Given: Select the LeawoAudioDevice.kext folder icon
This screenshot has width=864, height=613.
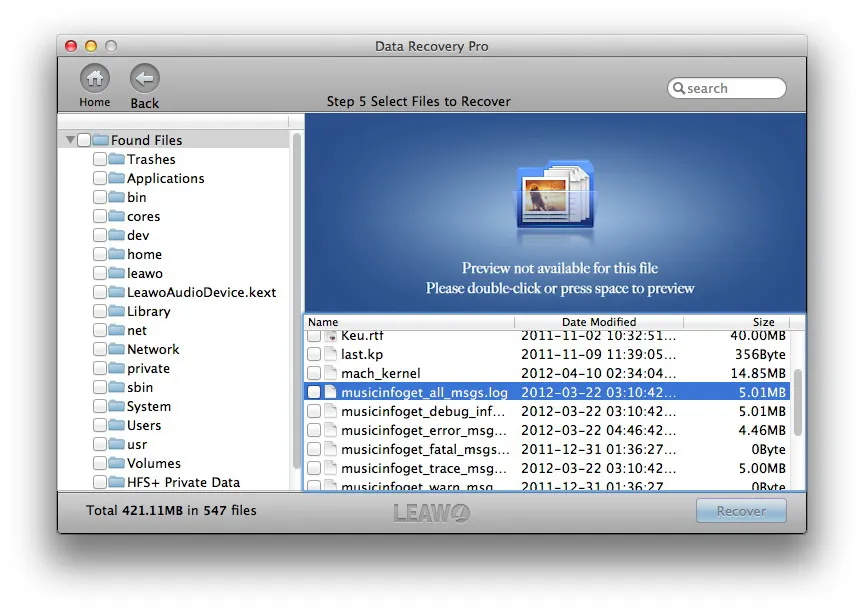Looking at the screenshot, I should [x=116, y=292].
